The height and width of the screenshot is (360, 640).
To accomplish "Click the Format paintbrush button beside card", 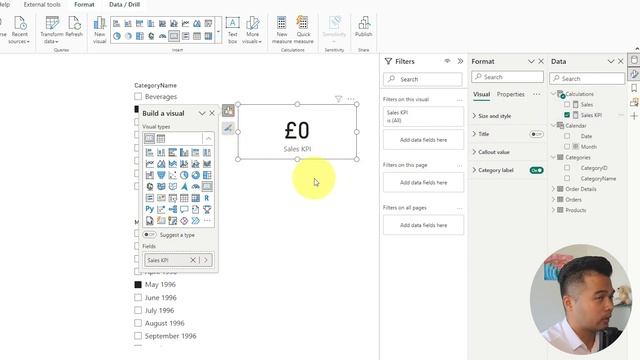I will click(228, 128).
